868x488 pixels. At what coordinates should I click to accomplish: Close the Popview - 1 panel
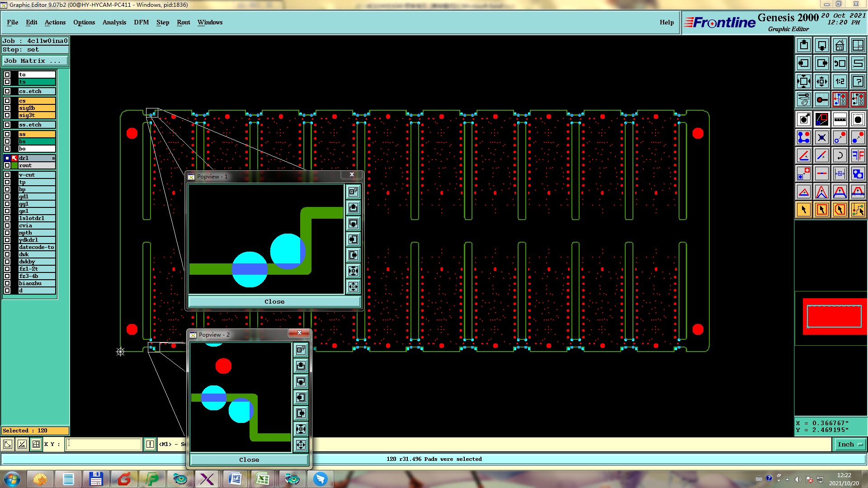click(274, 301)
